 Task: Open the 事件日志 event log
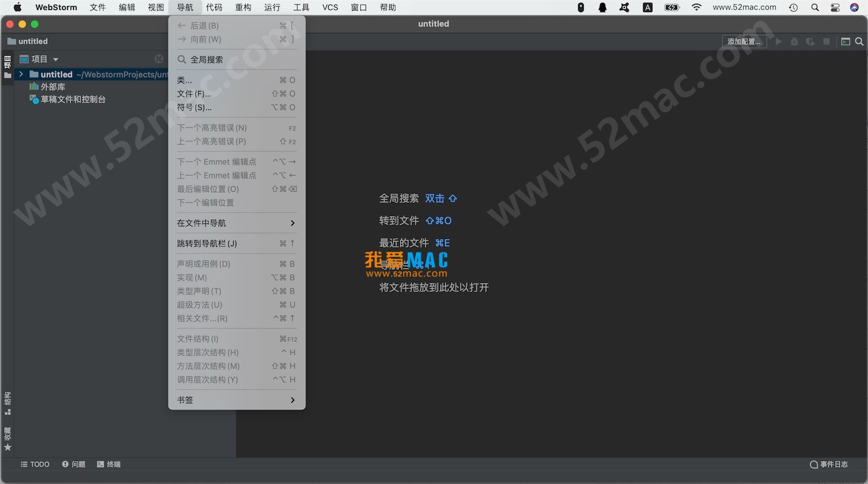click(829, 464)
